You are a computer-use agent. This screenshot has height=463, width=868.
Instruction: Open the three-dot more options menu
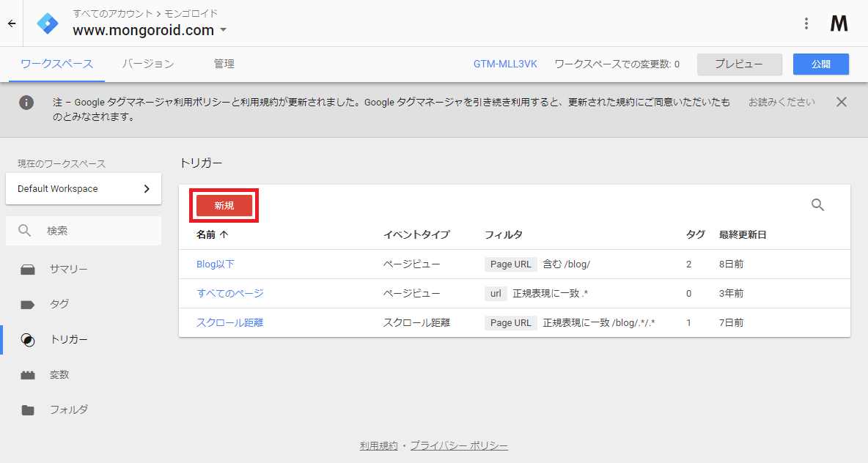(806, 23)
